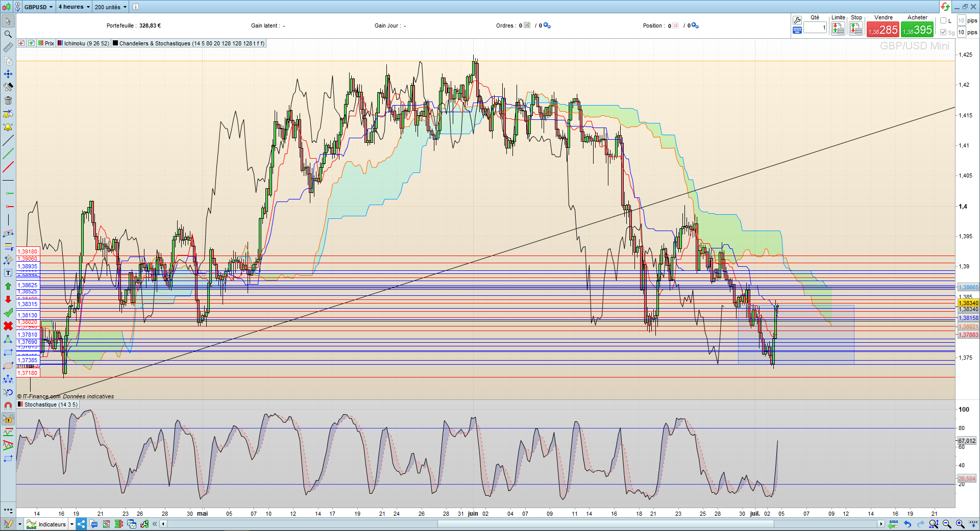Open Chandeliers & Stochastiques indicator label

[x=188, y=43]
